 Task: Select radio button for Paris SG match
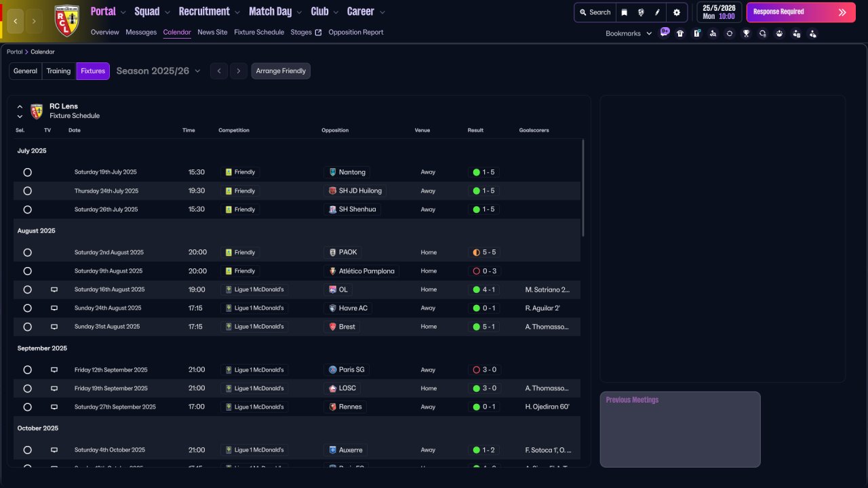[x=28, y=370]
